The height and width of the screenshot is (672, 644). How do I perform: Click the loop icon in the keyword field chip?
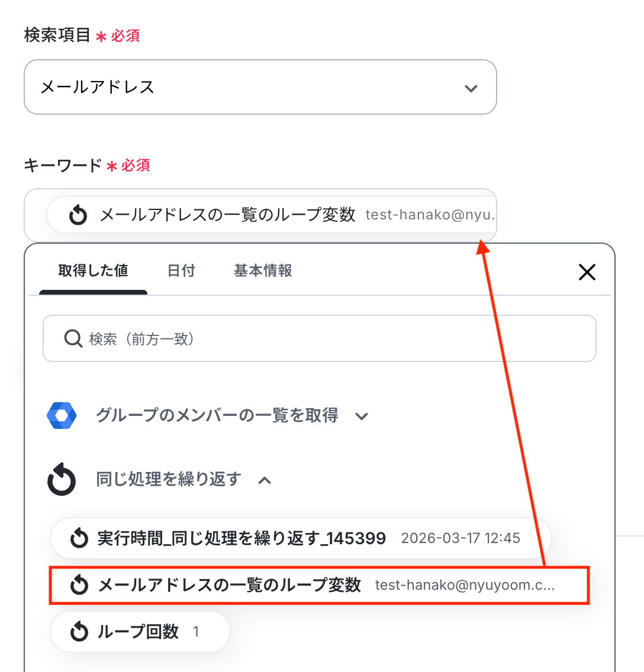pyautogui.click(x=78, y=215)
